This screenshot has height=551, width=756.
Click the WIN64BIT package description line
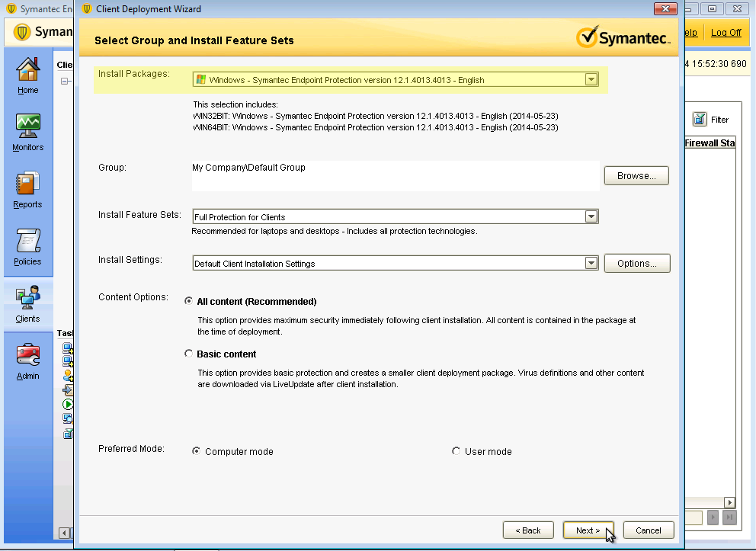tap(376, 127)
